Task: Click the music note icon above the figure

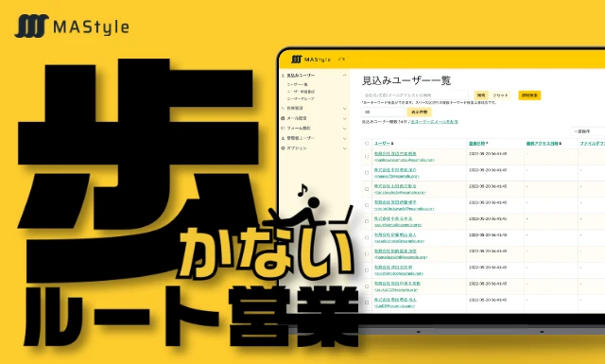Action: coord(302,189)
